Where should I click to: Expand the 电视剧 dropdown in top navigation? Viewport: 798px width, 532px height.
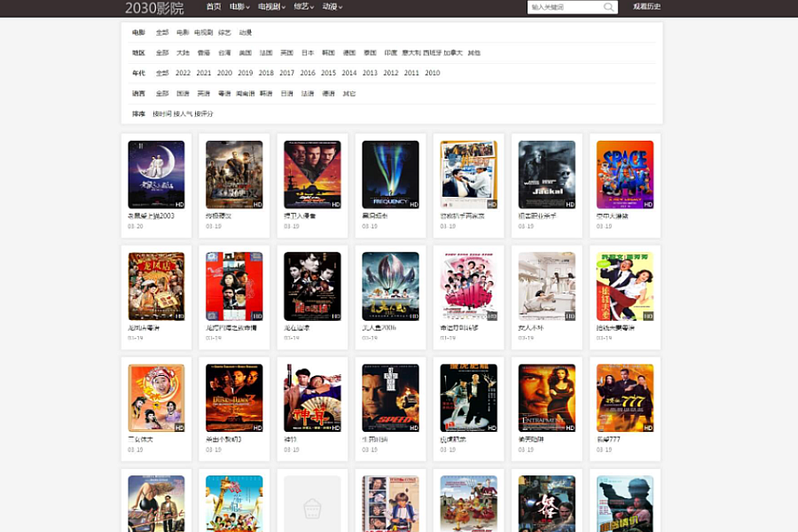pos(271,7)
